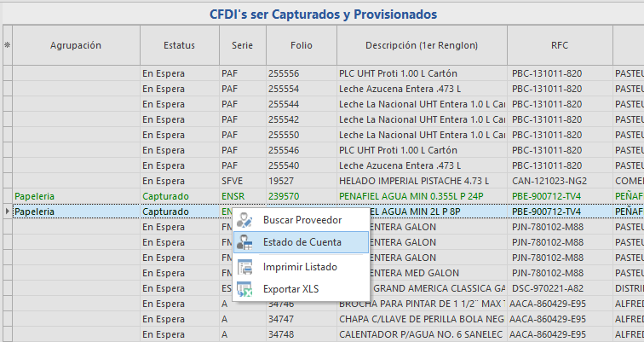Click the Exportar XLS icon
The height and width of the screenshot is (342, 644).
point(244,289)
